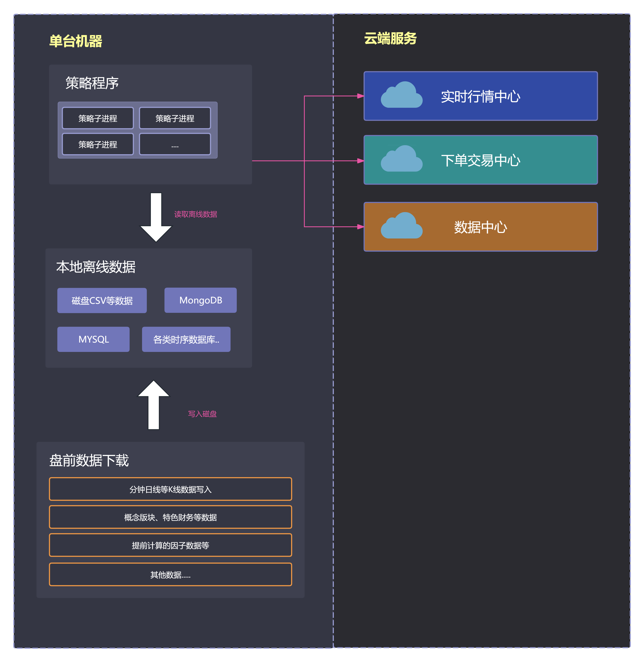Click the cloud icon in 下单交易中心 box
Image resolution: width=644 pixels, height=662 pixels.
[x=402, y=159]
